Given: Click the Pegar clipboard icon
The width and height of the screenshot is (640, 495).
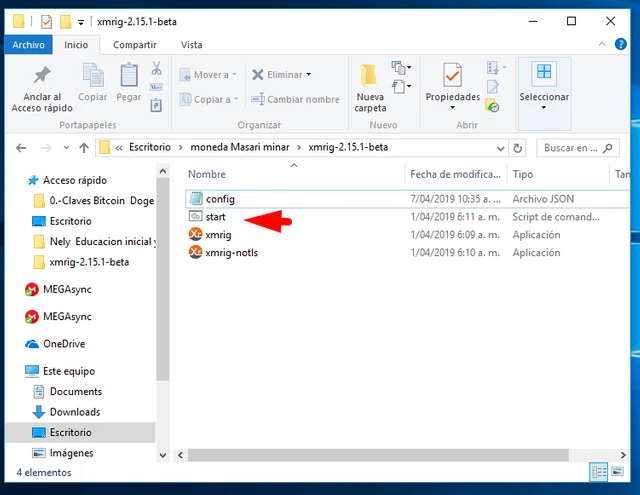Looking at the screenshot, I should coord(129,75).
